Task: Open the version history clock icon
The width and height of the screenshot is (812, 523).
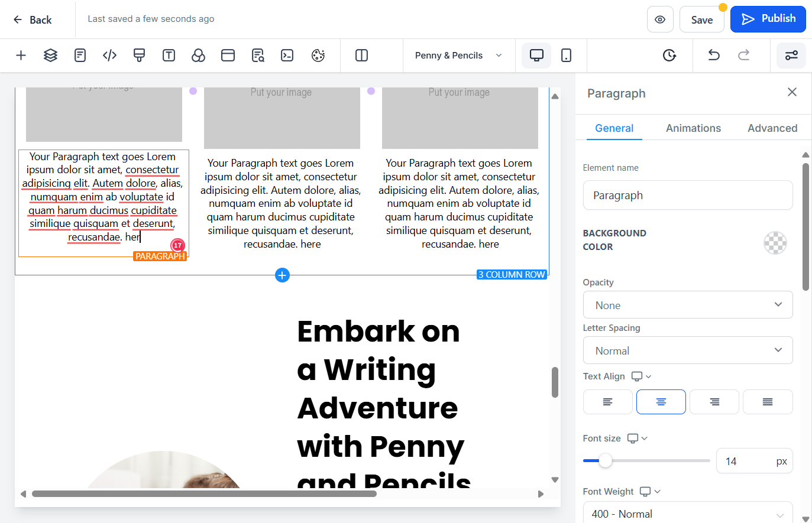Action: point(669,56)
